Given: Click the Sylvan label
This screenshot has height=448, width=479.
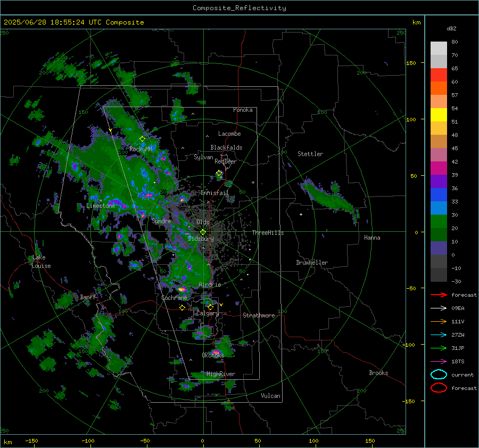Looking at the screenshot, I should click(203, 157).
